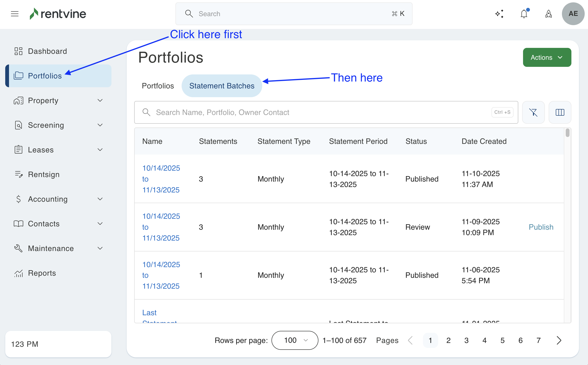Click the clear filters funnel icon
The height and width of the screenshot is (365, 588).
(533, 112)
